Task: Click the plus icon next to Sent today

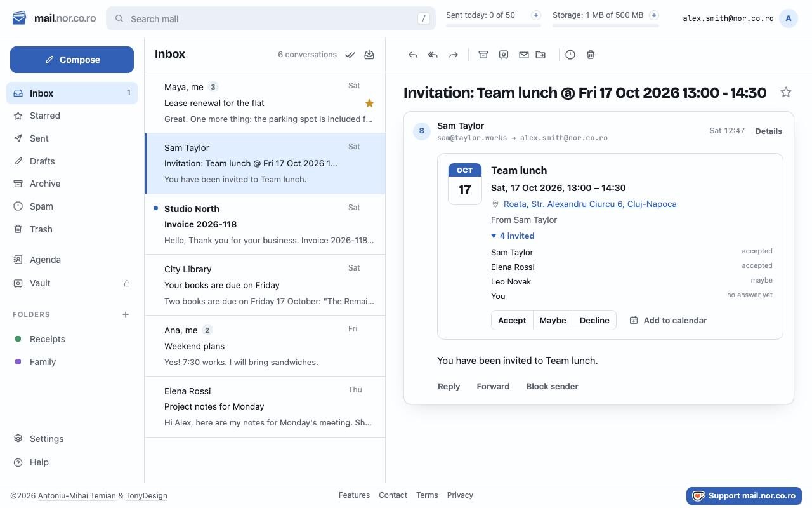Action: 536,15
